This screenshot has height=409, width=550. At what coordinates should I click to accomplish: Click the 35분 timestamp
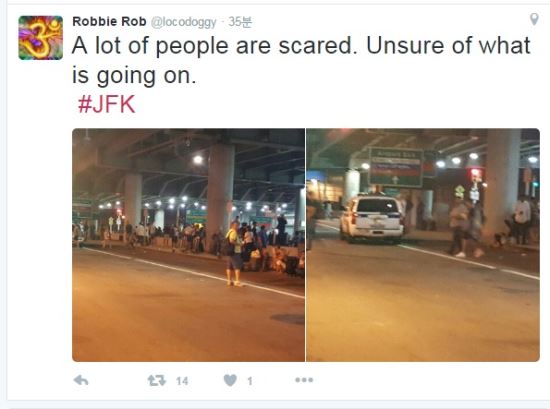(240, 22)
